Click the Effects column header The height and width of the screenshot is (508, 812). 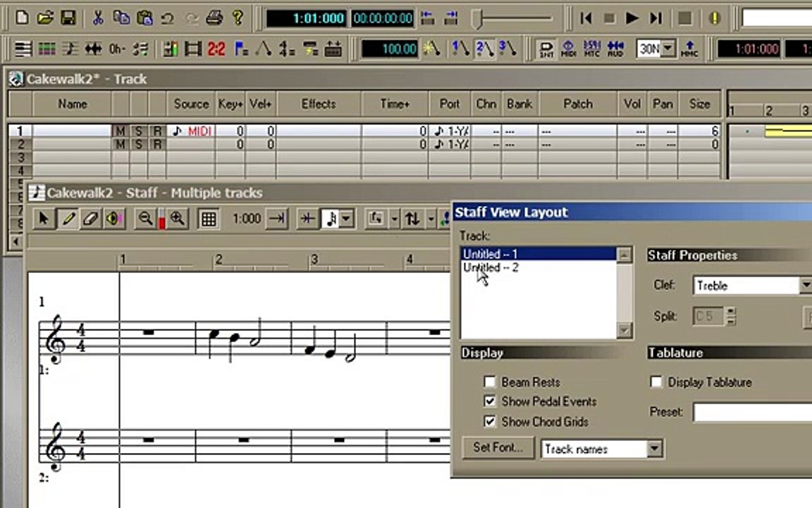pyautogui.click(x=319, y=104)
